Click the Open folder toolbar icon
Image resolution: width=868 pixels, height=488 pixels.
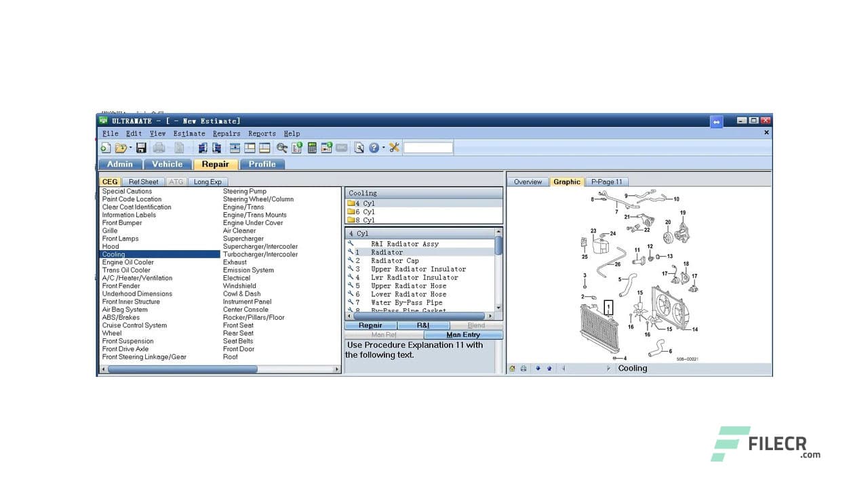pos(121,148)
